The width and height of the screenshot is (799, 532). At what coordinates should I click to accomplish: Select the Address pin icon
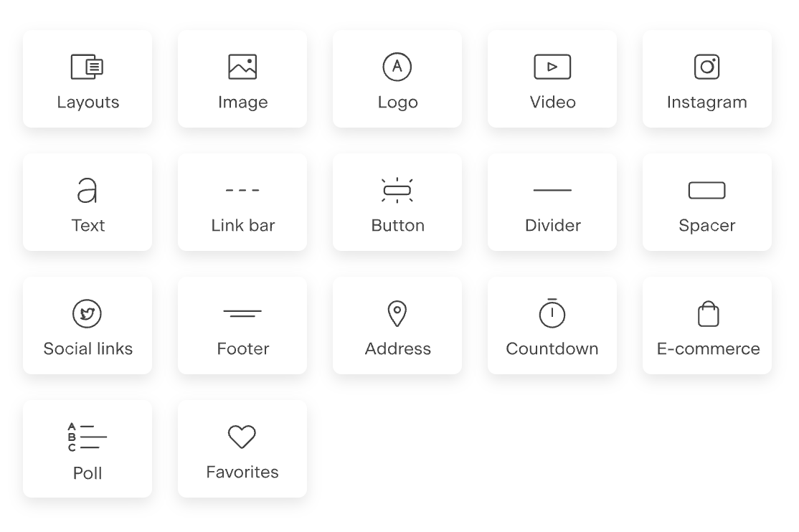coord(397,313)
